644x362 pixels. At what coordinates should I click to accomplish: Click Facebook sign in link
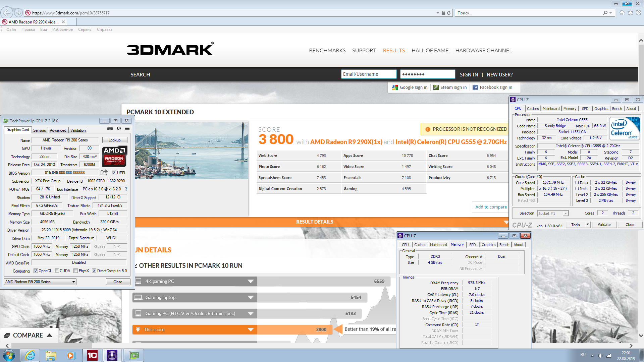pyautogui.click(x=492, y=87)
